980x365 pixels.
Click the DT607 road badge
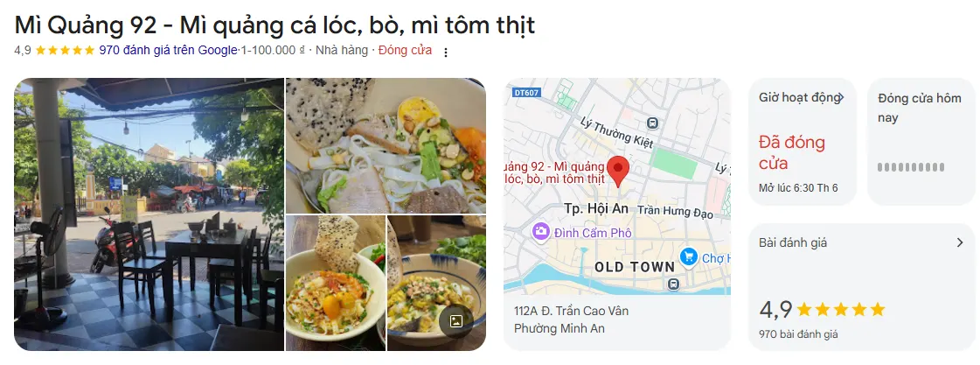pyautogui.click(x=525, y=93)
